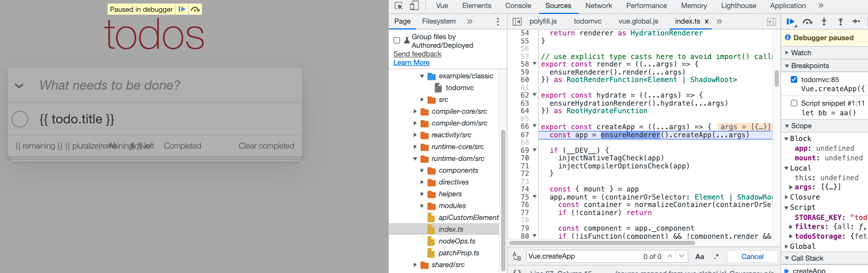
Task: Expand the compiler-dom/src folder
Action: (415, 123)
